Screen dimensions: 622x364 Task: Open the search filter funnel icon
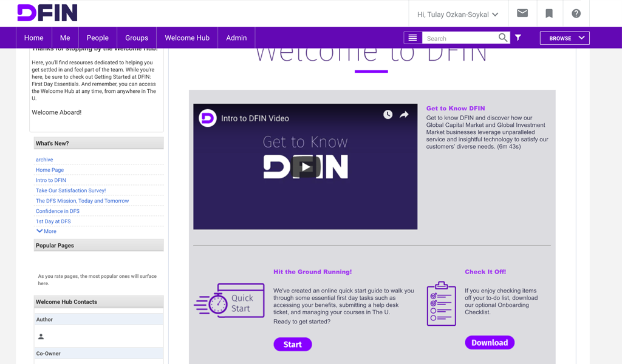(x=518, y=38)
